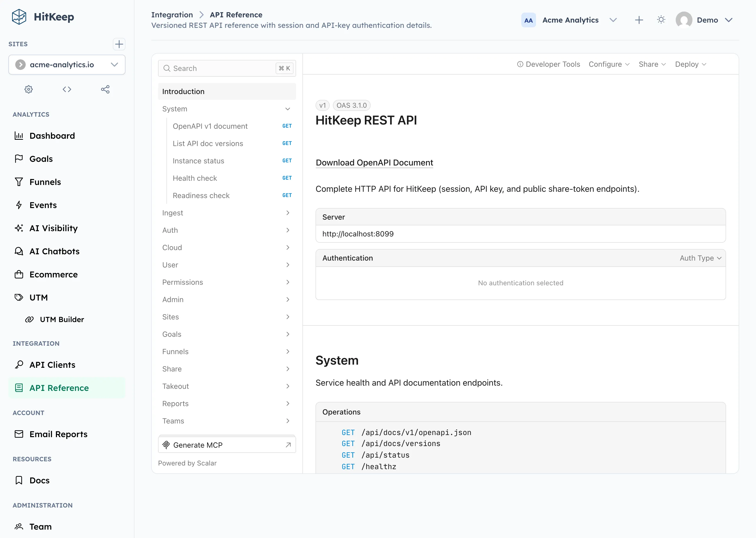Open site settings via the gear icon
756x538 pixels.
[x=28, y=89]
